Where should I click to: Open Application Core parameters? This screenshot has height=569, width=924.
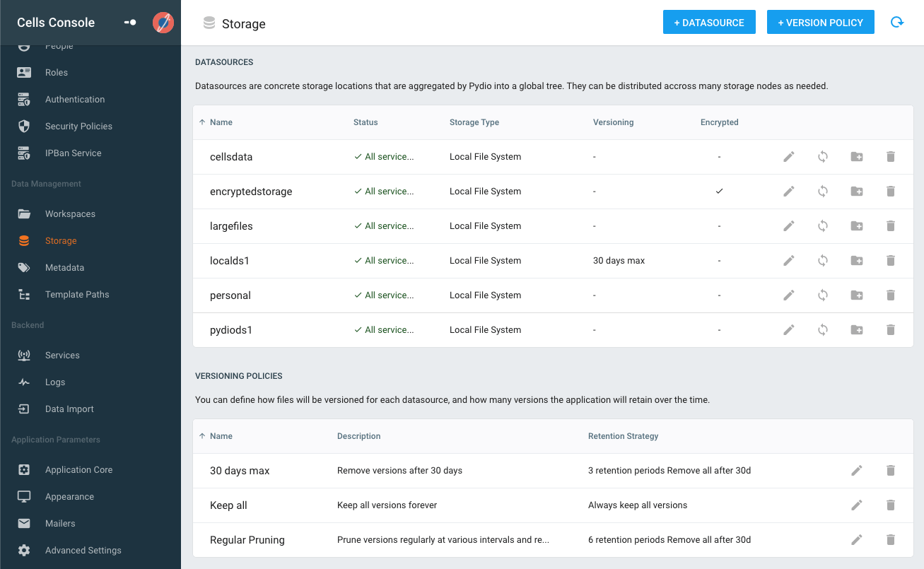click(x=78, y=470)
